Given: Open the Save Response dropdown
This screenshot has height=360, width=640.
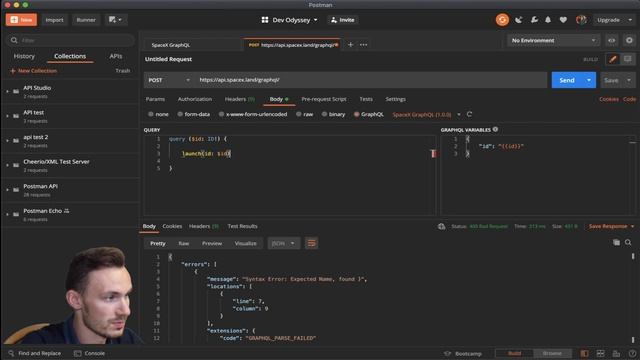Looking at the screenshot, I should point(611,226).
